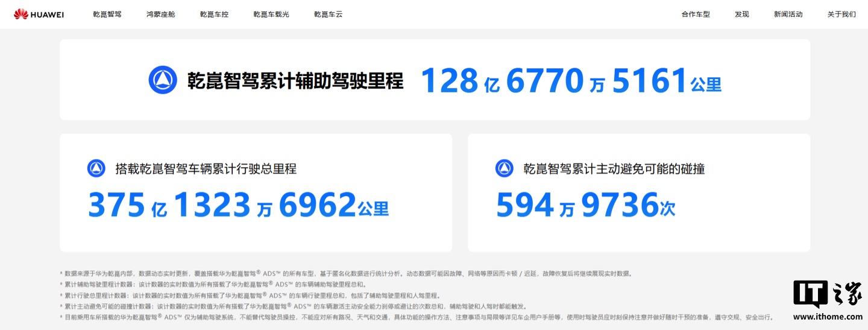Image resolution: width=868 pixels, height=330 pixels.
Task: Click the icon beside 乾崑智驾累计主动避免可能的碰撞
Action: tap(505, 168)
